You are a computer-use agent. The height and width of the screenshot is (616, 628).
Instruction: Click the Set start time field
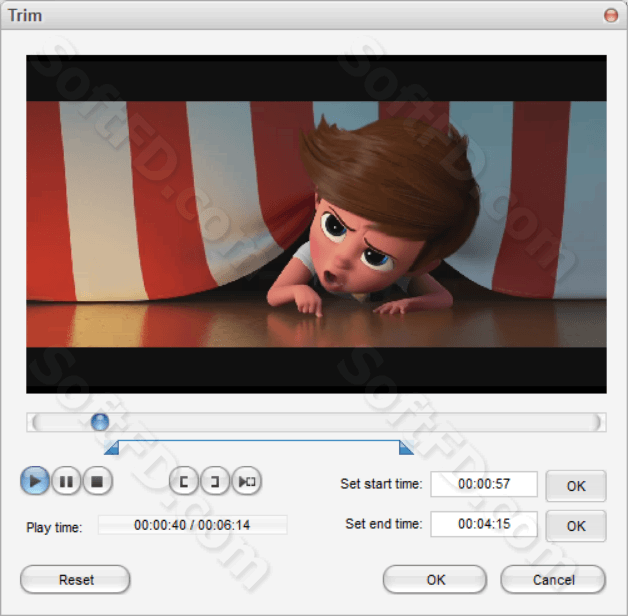pos(484,484)
